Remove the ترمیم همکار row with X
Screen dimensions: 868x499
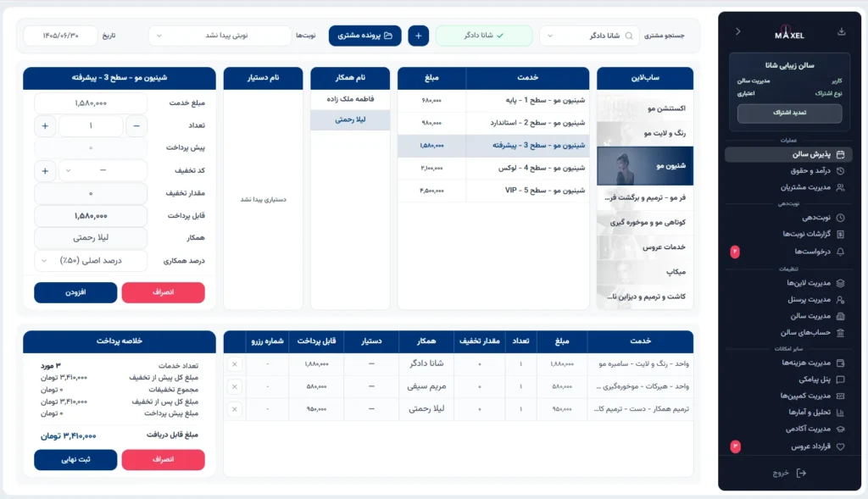(x=235, y=409)
